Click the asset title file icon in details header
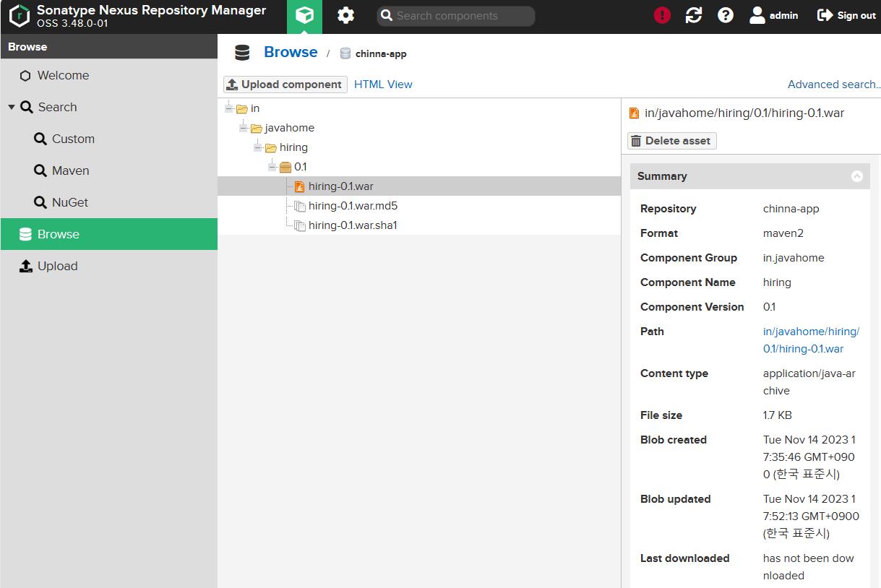 coord(634,113)
